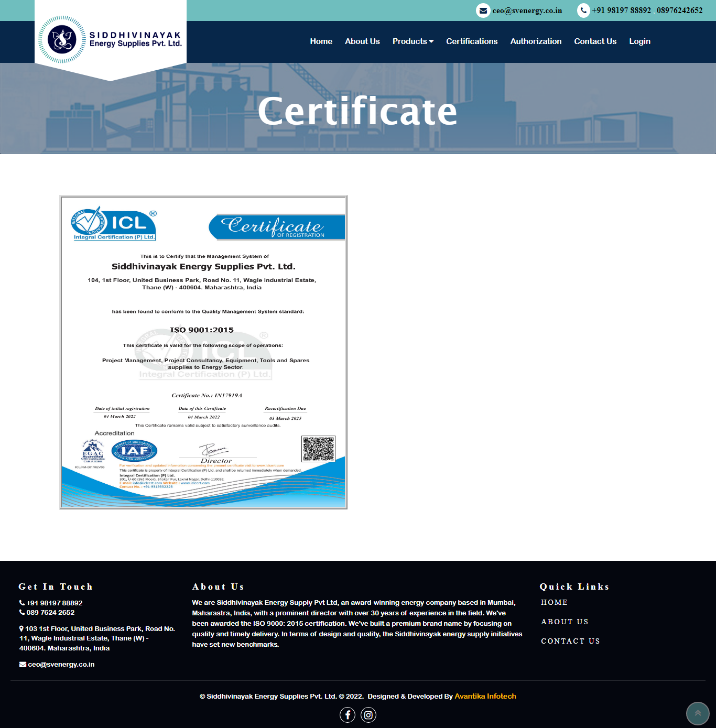The width and height of the screenshot is (716, 728).
Task: Click the footer map pin address icon
Action: point(21,628)
